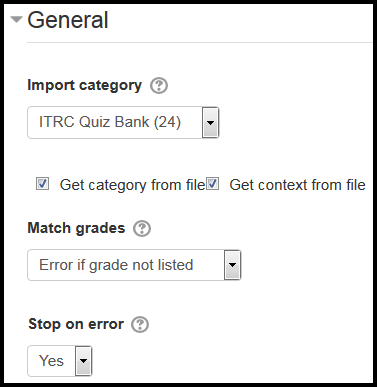This screenshot has height=387, width=377.
Task: Select the ITRC Quiz Bank (24) text
Action: point(110,122)
